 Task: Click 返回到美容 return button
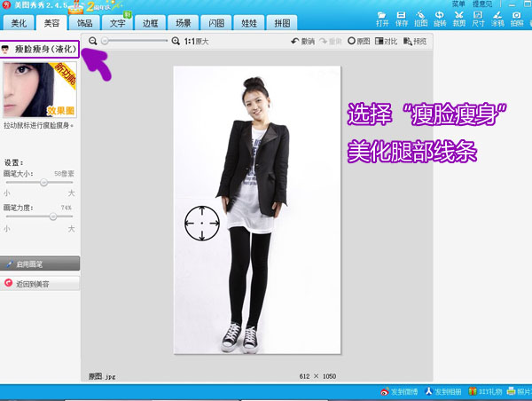pyautogui.click(x=40, y=284)
